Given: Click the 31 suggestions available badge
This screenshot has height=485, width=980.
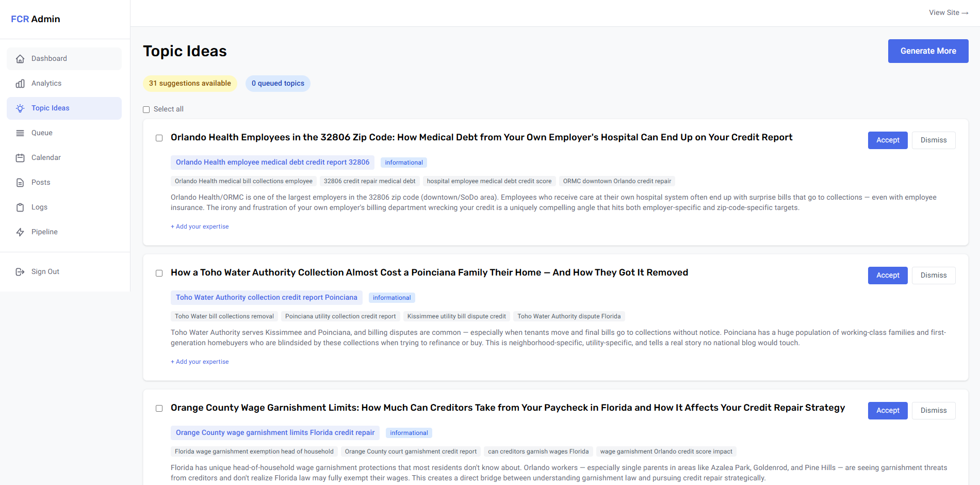Looking at the screenshot, I should (190, 84).
